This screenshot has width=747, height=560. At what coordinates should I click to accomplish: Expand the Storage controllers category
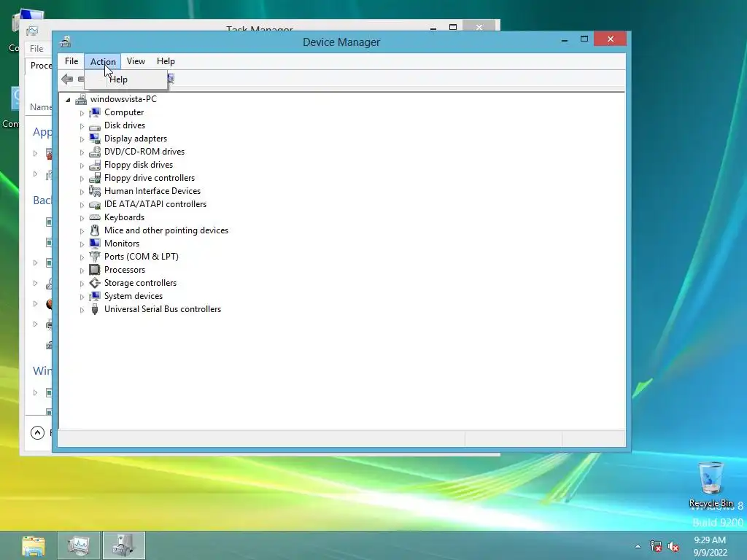(x=82, y=284)
